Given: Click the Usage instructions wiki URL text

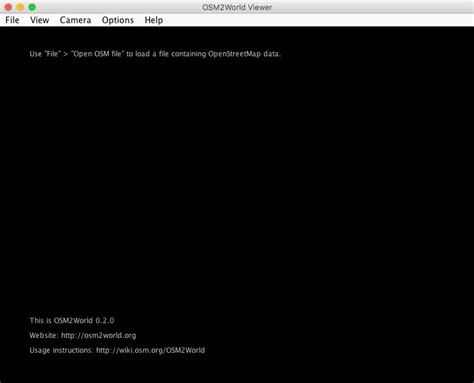Looking at the screenshot, I should point(117,350).
